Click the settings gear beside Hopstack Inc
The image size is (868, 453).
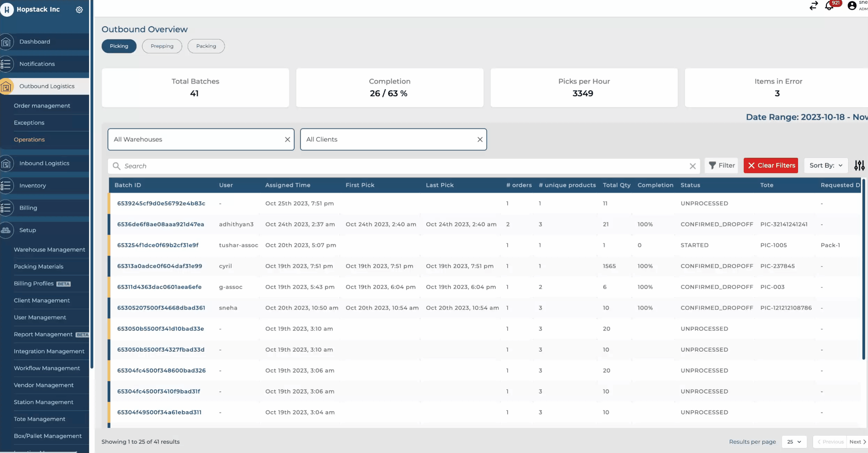pos(79,10)
